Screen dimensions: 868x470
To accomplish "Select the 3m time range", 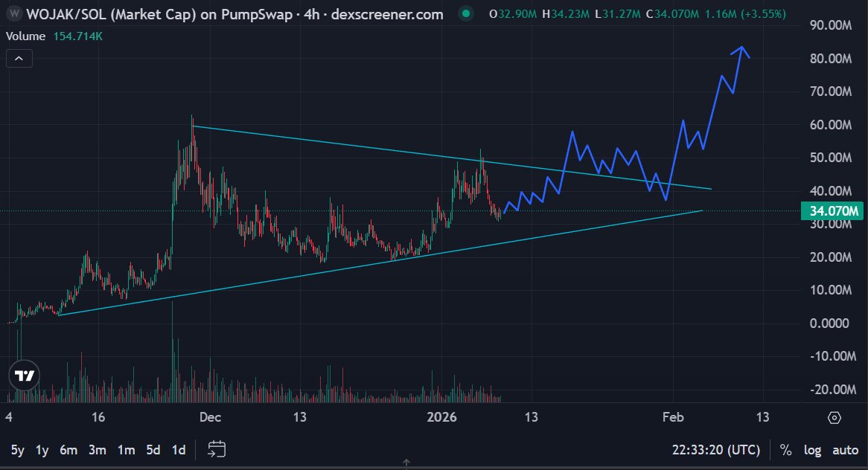I will [x=98, y=450].
